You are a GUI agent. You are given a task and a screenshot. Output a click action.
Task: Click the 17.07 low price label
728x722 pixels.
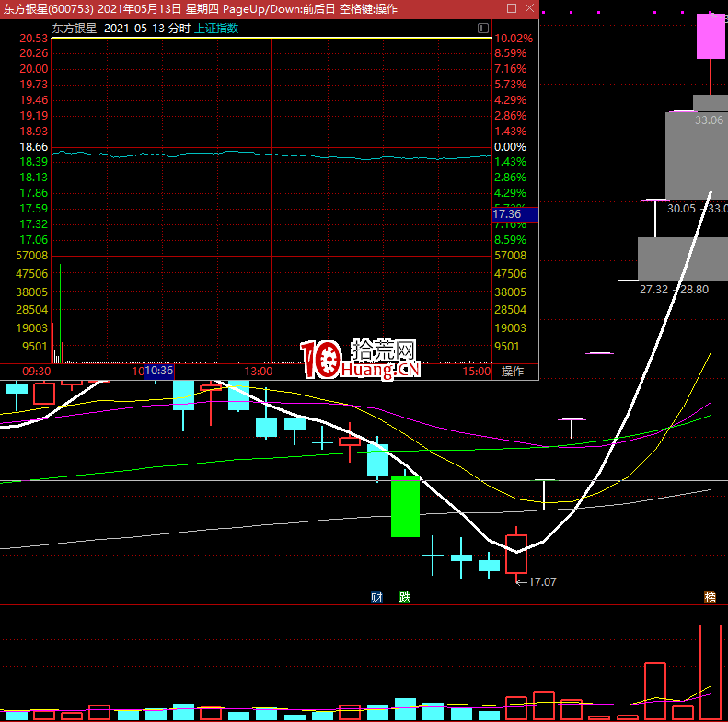click(540, 582)
